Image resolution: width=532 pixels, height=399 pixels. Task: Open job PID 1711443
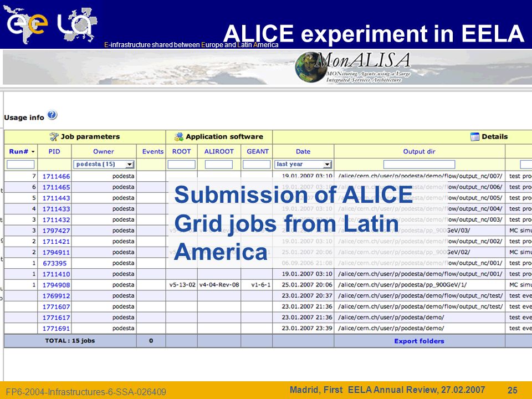click(x=56, y=198)
